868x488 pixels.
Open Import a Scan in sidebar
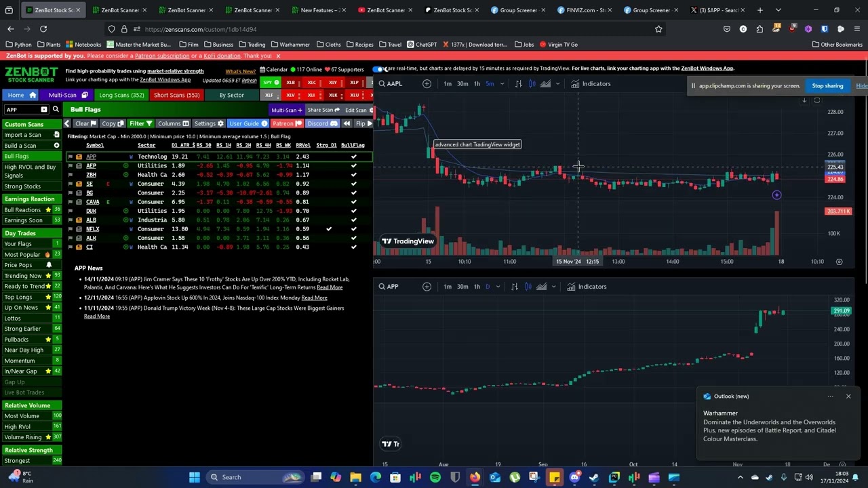tap(31, 135)
